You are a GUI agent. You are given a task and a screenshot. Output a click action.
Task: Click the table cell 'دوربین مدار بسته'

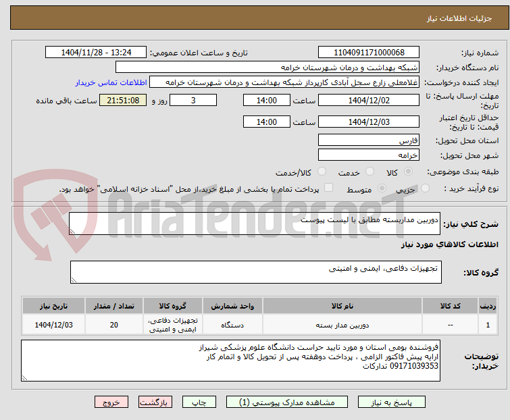(342, 325)
